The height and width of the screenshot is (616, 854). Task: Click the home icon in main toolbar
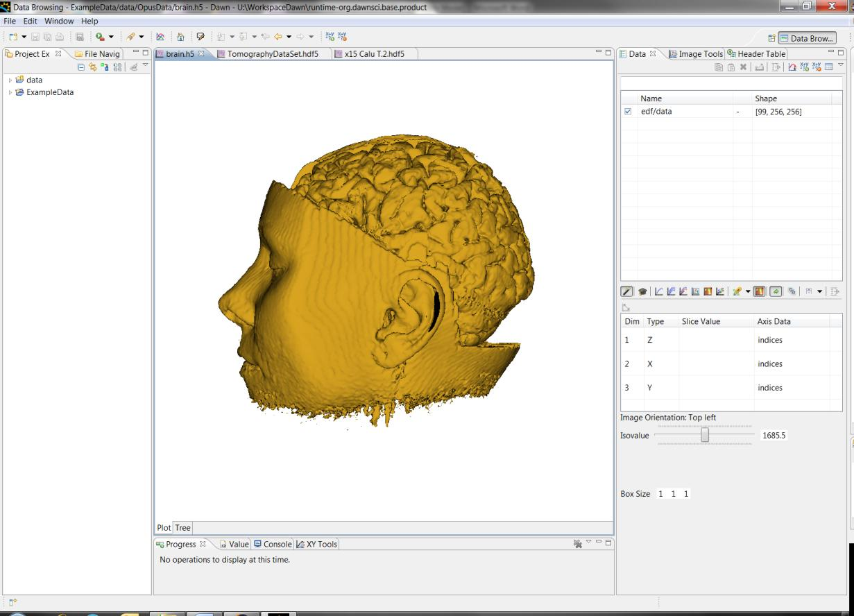[180, 37]
